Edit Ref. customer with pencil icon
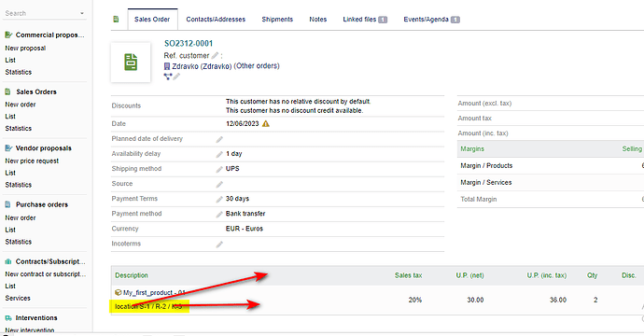The height and width of the screenshot is (336, 644). tap(216, 55)
